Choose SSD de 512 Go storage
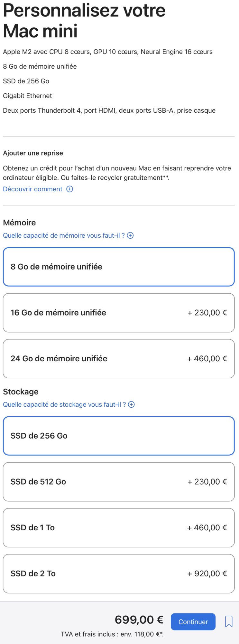The height and width of the screenshot is (644, 239). (x=119, y=482)
